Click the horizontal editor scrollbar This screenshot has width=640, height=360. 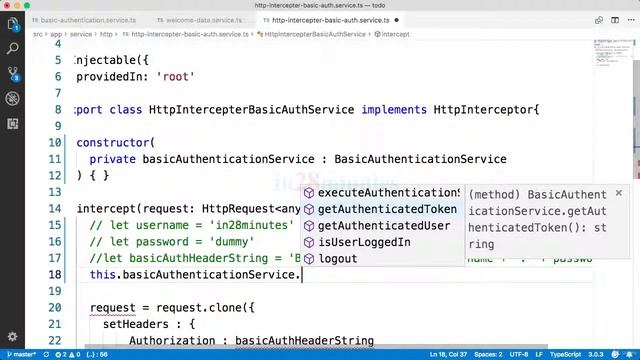pyautogui.click(x=316, y=346)
